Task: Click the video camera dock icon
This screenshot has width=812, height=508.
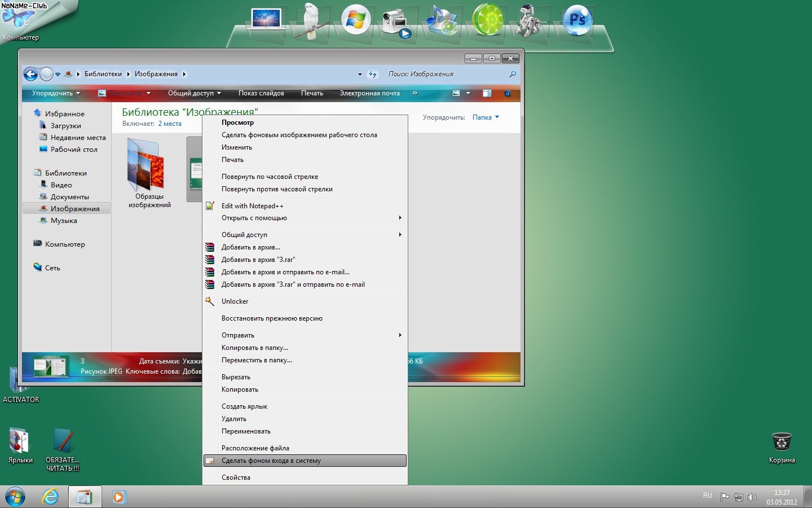Action: (x=396, y=23)
